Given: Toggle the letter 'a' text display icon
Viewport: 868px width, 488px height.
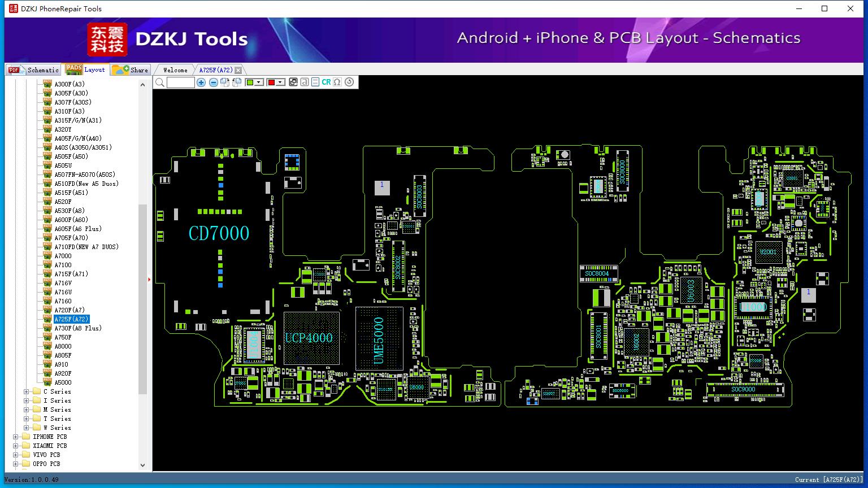Looking at the screenshot, I should (304, 82).
